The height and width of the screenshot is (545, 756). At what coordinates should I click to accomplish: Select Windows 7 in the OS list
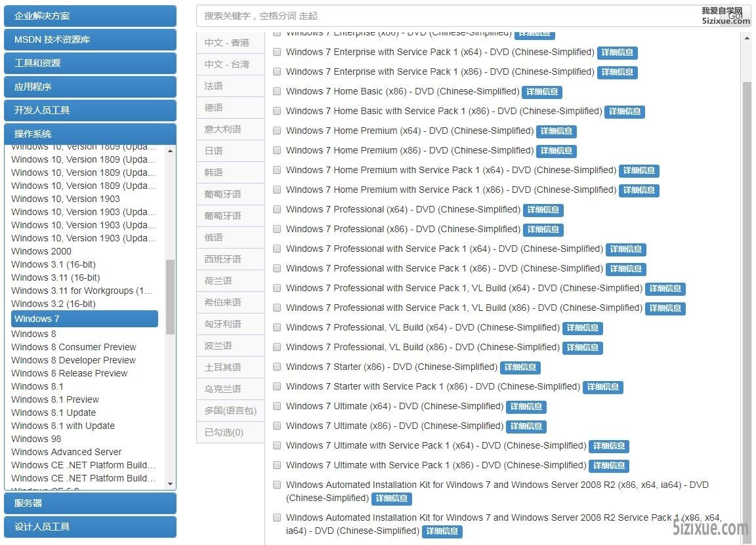(85, 319)
